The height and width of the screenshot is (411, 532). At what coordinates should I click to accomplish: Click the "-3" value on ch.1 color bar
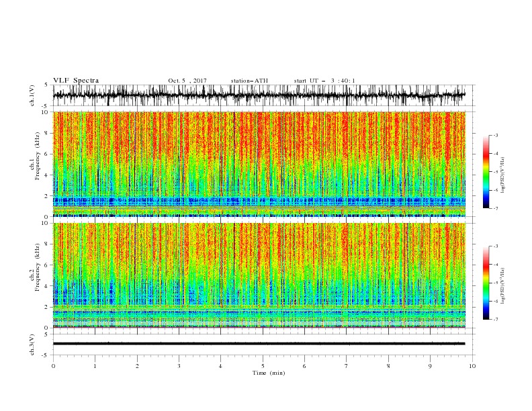tap(496, 135)
